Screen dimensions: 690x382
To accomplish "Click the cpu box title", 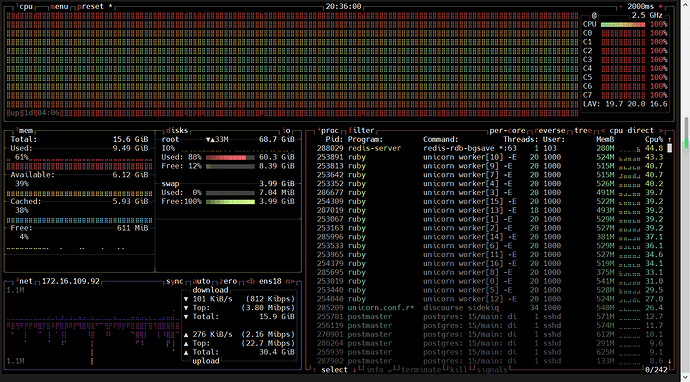I will click(x=26, y=7).
